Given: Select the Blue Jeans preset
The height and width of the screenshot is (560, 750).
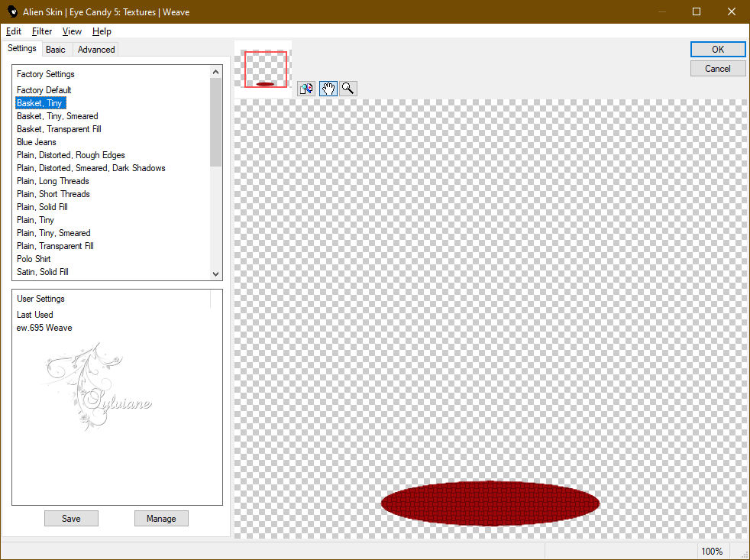Looking at the screenshot, I should [x=37, y=141].
